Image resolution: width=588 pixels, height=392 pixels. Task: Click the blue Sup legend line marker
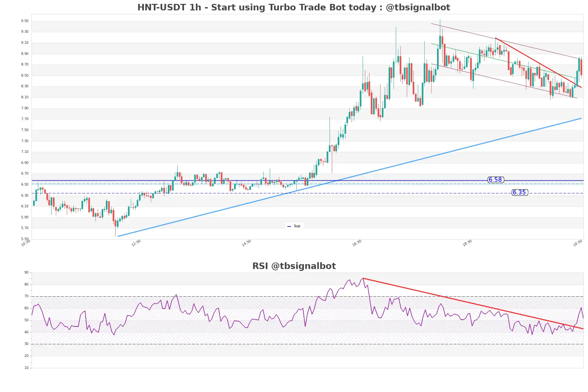pyautogui.click(x=289, y=227)
